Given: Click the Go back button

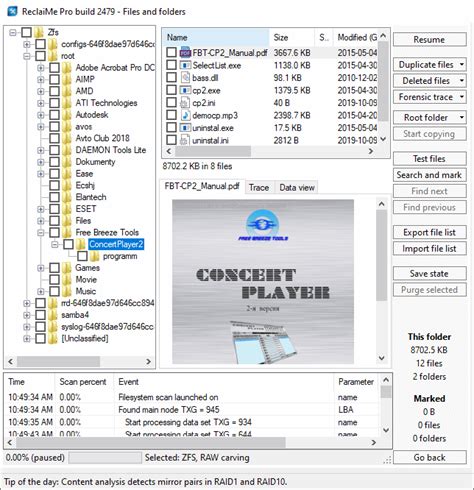Looking at the screenshot, I should pos(429,457).
